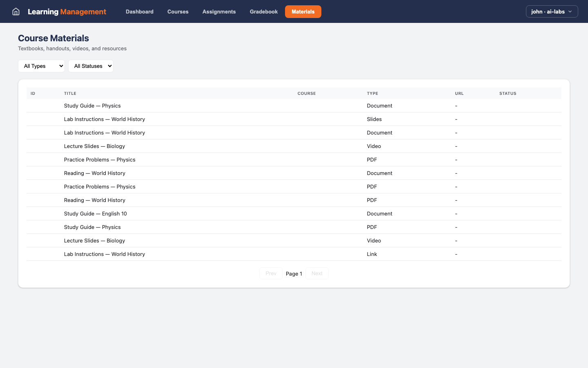
Task: Select the highlighted Materials tab
Action: [303, 11]
